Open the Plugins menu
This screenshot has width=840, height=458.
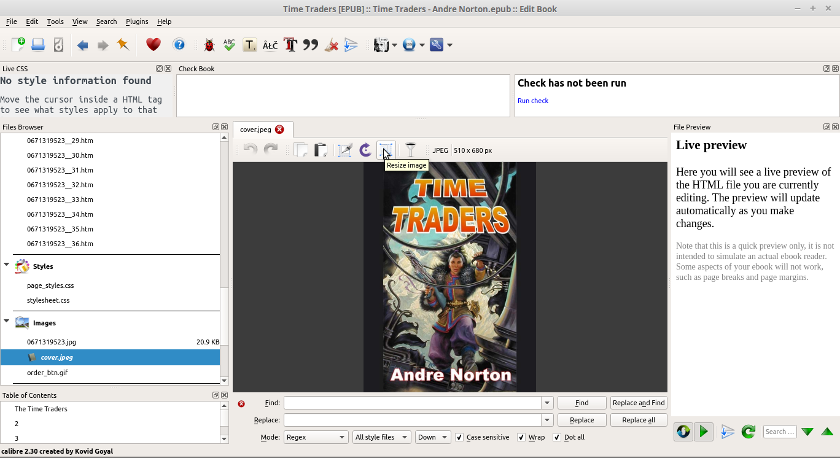[x=137, y=21]
